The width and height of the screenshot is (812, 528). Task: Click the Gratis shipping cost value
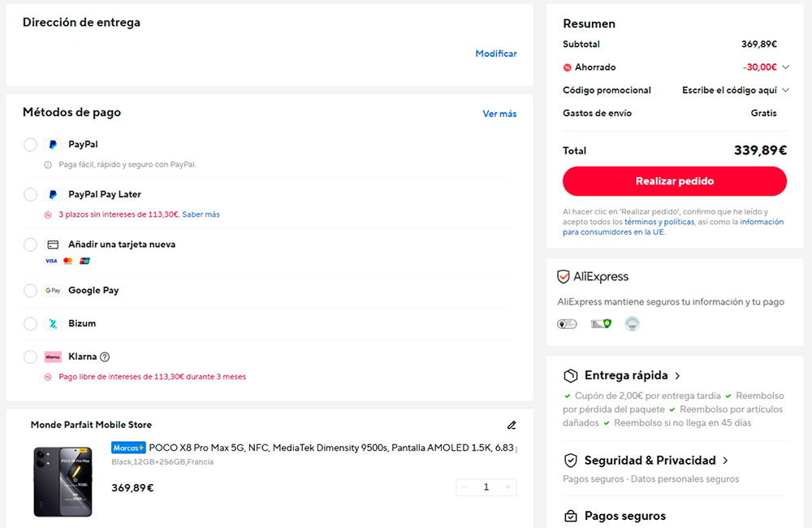tap(764, 113)
